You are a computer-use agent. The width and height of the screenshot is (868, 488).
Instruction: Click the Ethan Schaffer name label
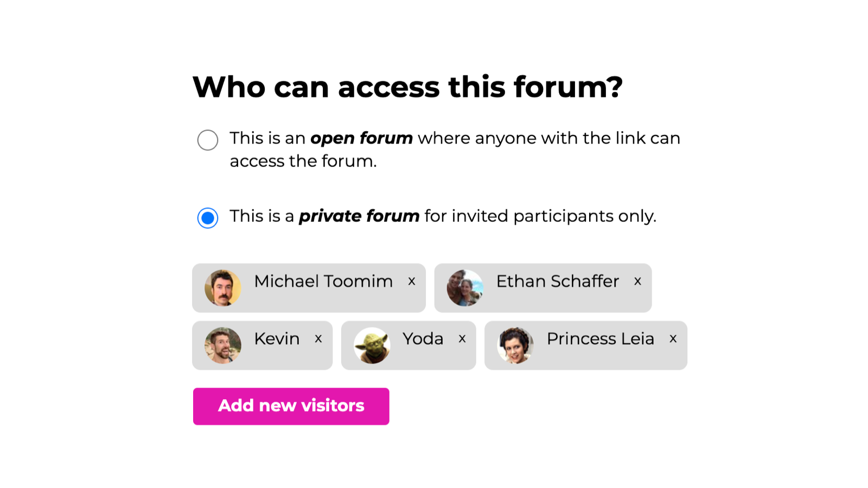click(x=558, y=281)
